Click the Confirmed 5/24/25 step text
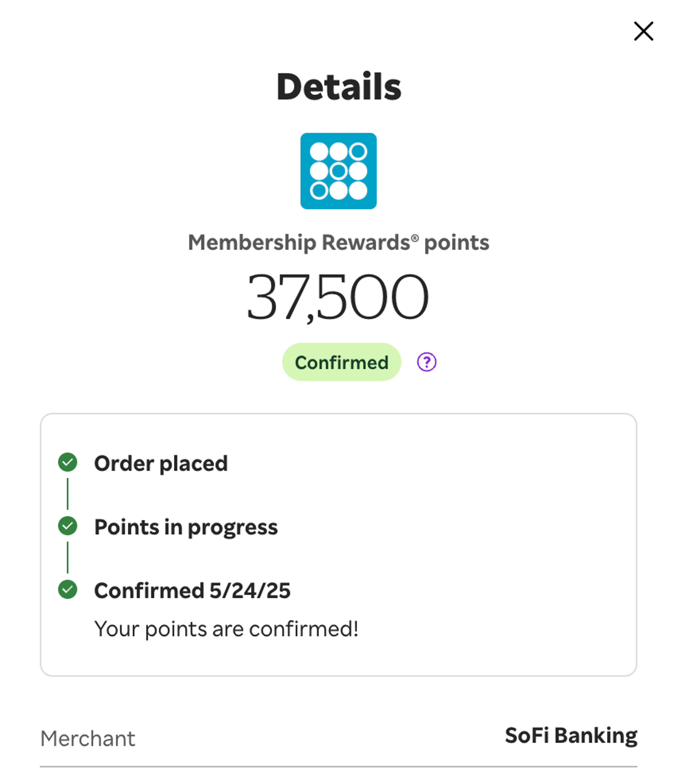685x784 pixels. click(x=192, y=590)
